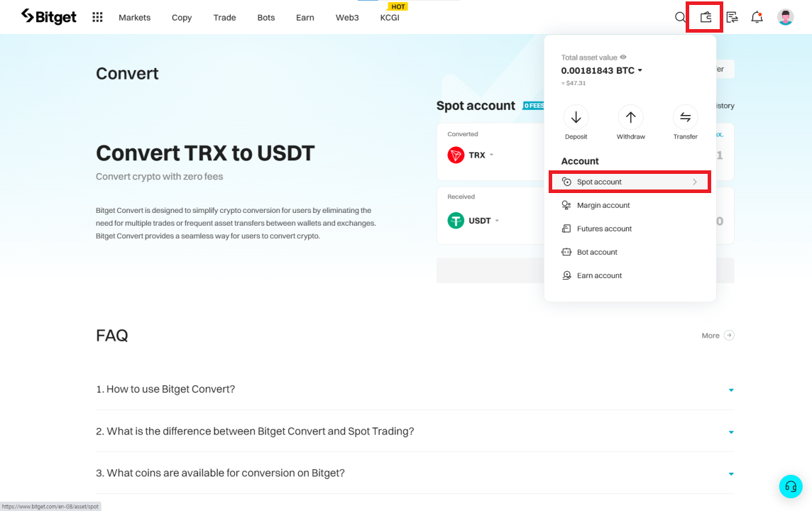
Task: Click the Withdraw up-arrow icon
Action: pos(630,118)
